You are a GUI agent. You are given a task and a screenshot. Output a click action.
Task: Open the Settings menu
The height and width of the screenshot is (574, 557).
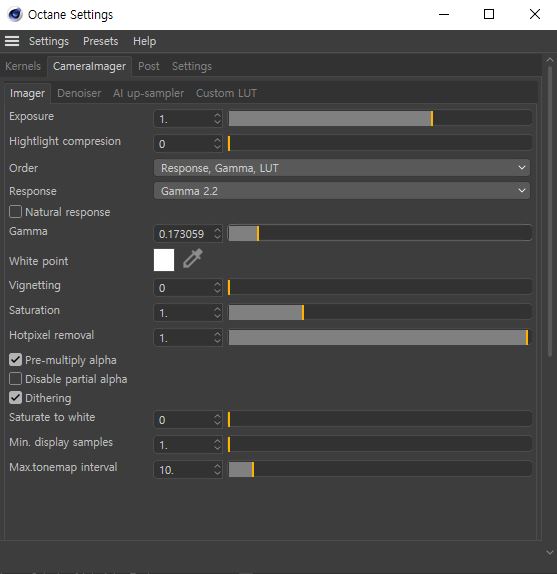click(x=49, y=41)
